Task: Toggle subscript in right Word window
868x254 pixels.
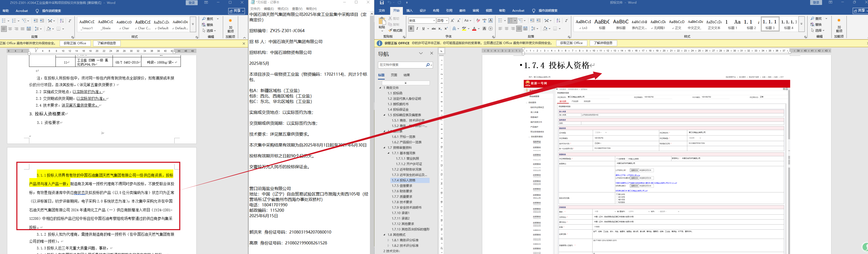Action: (x=440, y=29)
